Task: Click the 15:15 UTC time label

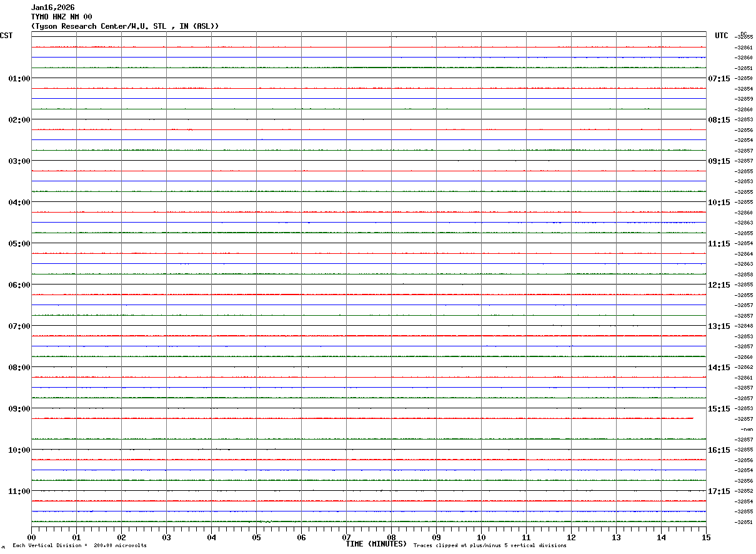Action: 719,408
